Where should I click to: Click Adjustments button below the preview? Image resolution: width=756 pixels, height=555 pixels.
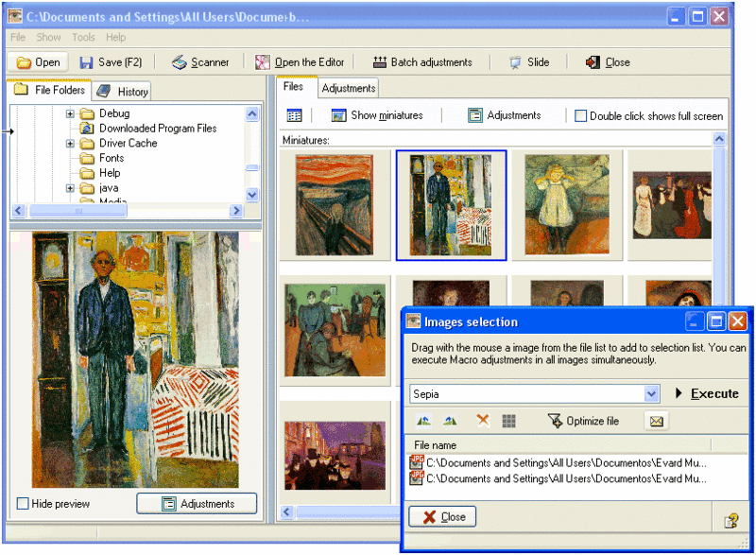[197, 503]
